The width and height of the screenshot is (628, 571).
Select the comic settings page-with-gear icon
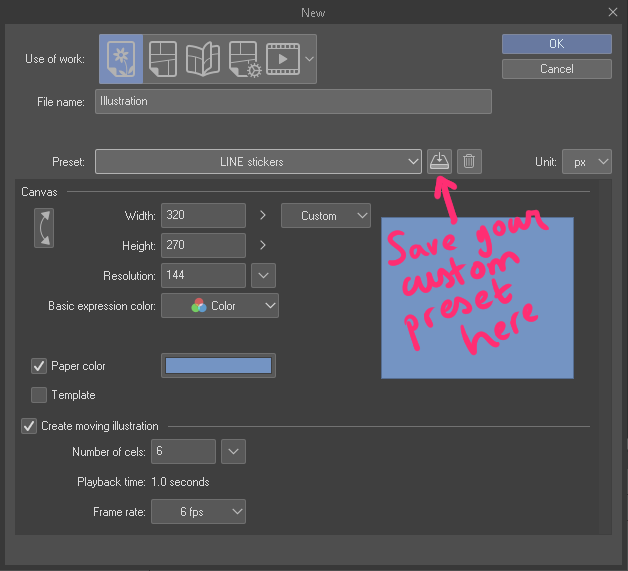(x=244, y=59)
